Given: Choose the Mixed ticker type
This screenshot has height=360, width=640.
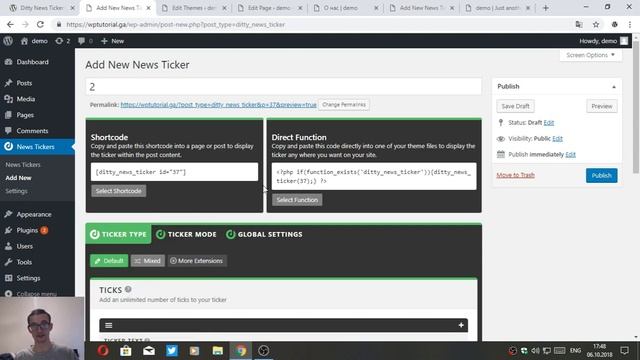Looking at the screenshot, I should pyautogui.click(x=148, y=261).
